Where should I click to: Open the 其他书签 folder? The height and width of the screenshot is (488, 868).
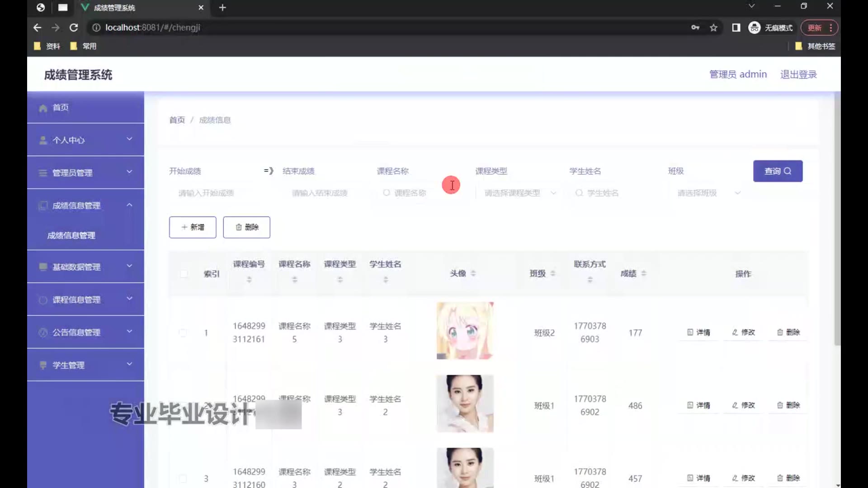pyautogui.click(x=815, y=46)
